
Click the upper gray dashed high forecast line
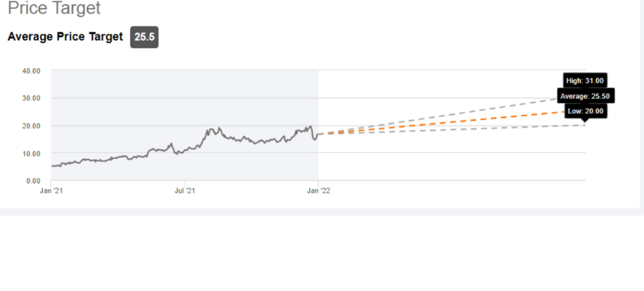[452, 116]
